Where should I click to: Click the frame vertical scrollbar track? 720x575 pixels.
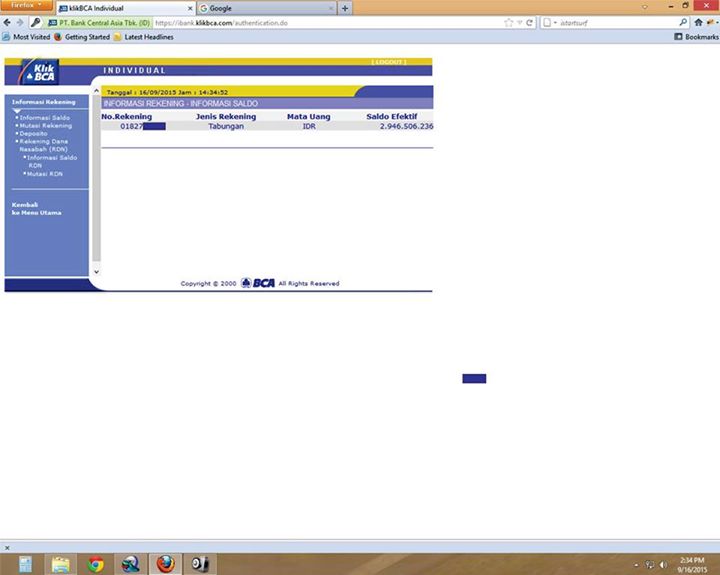pos(96,179)
